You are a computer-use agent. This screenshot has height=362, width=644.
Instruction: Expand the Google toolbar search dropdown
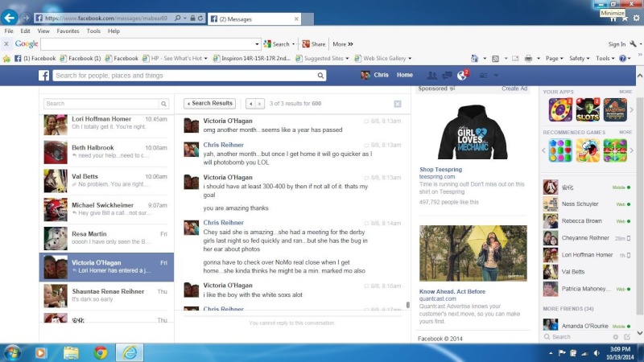257,44
